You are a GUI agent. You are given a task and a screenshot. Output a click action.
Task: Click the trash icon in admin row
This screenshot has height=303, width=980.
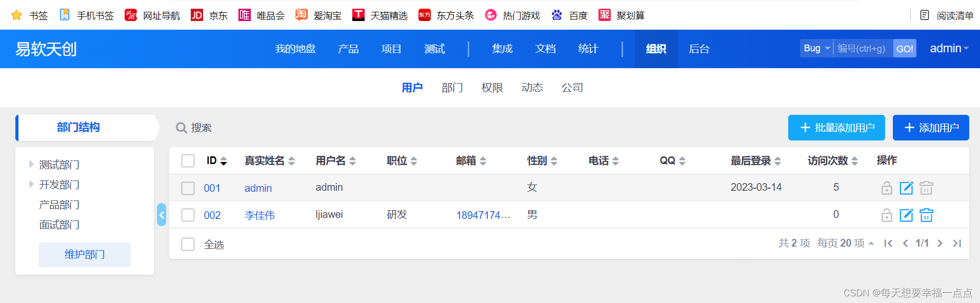click(x=926, y=188)
